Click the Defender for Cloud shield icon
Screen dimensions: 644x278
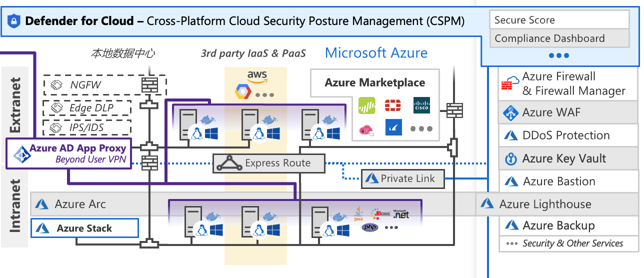(14, 21)
